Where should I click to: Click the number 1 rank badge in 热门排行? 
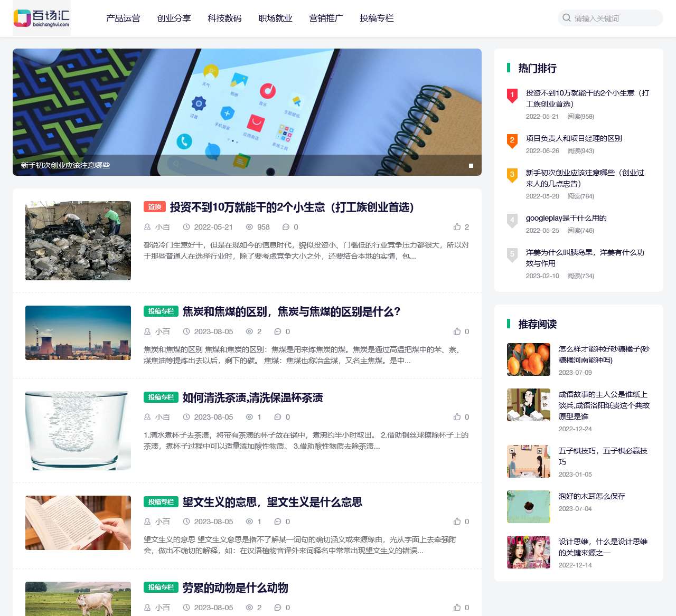pyautogui.click(x=512, y=96)
